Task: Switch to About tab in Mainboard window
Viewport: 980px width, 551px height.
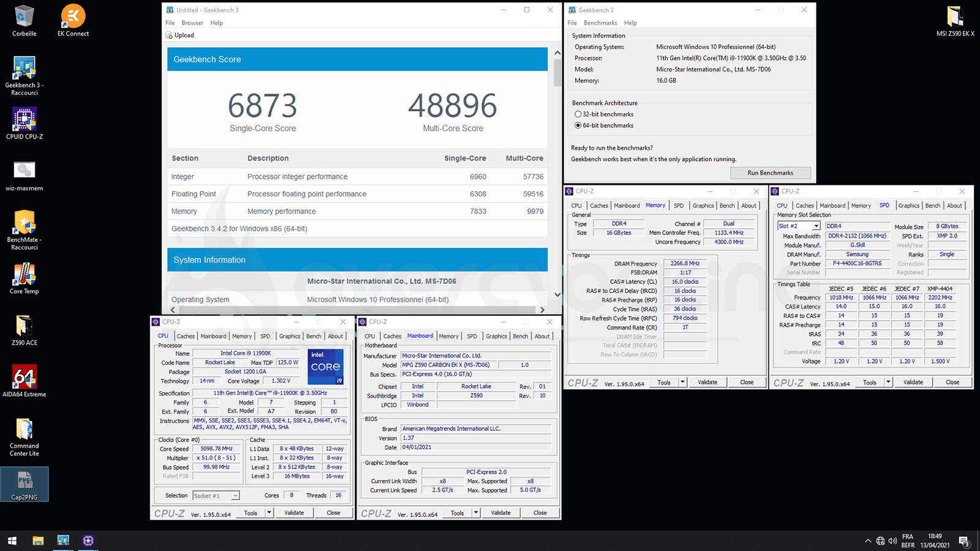Action: click(542, 336)
